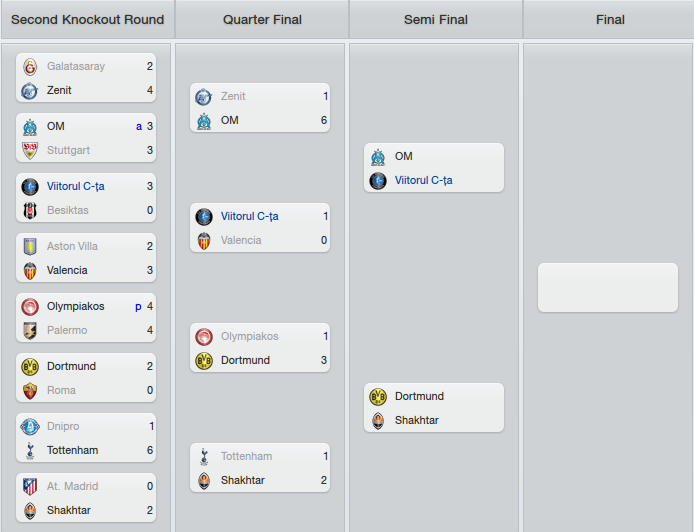694x532 pixels.
Task: Click the At. Madrid crest
Action: (x=30, y=486)
